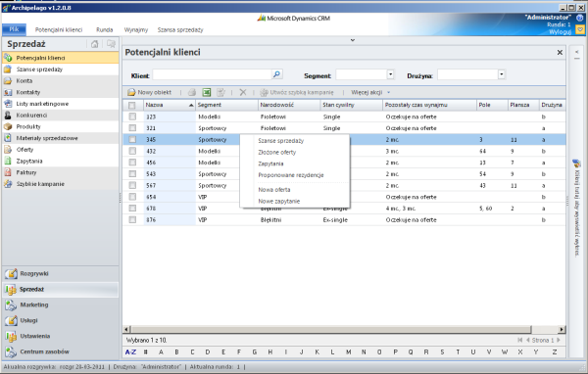The width and height of the screenshot is (588, 374).
Task: Open the yellow dropdown below Wyloguj
Action: click(580, 29)
